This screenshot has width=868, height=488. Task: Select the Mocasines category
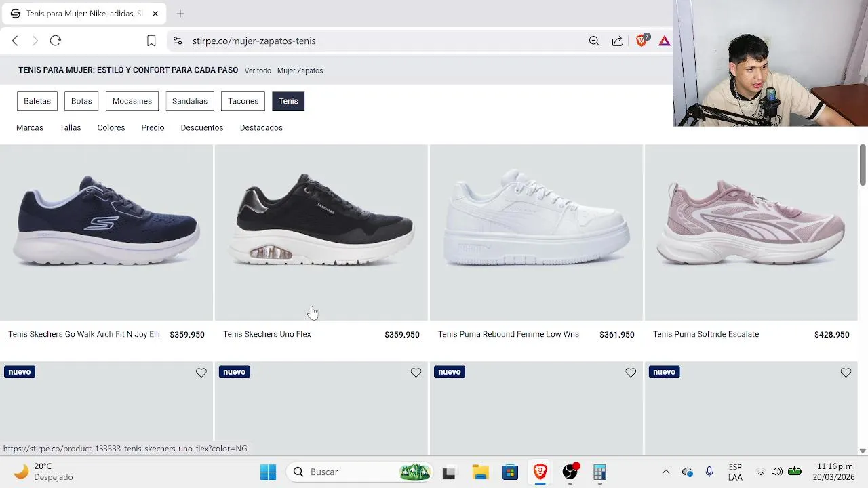tap(132, 101)
